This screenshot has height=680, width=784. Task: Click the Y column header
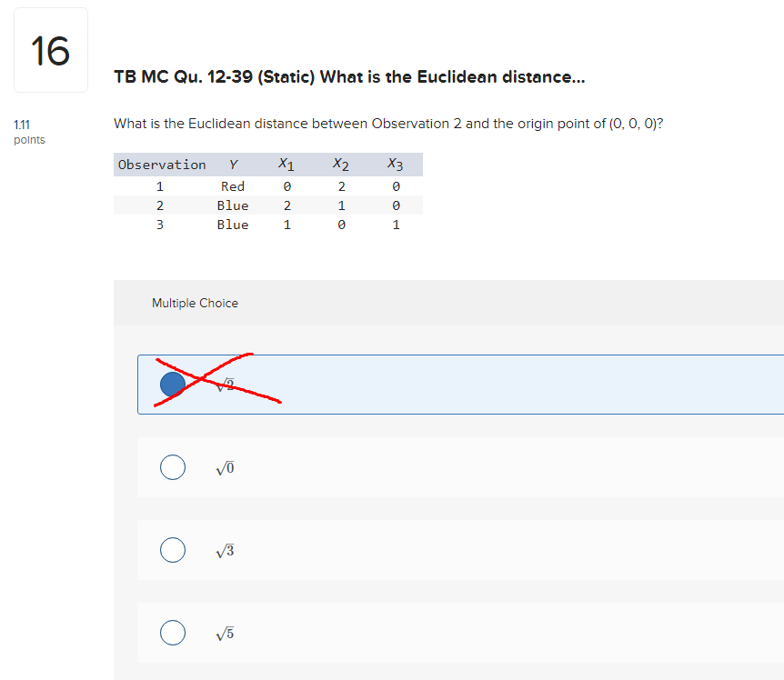[233, 165]
